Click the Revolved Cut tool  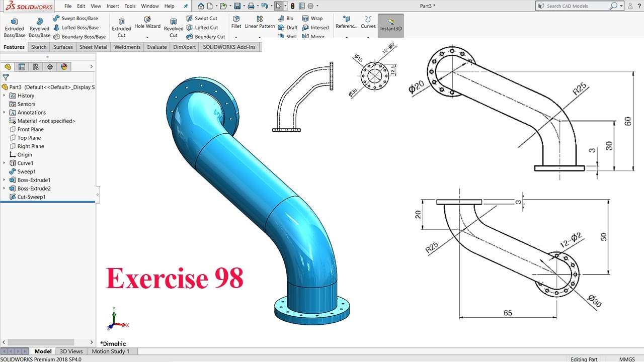click(174, 28)
